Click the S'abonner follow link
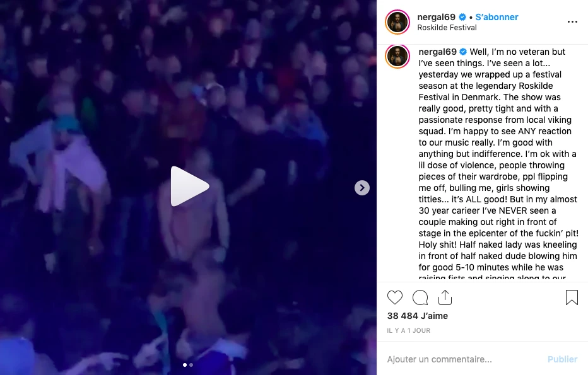The image size is (588, 375). pyautogui.click(x=497, y=17)
